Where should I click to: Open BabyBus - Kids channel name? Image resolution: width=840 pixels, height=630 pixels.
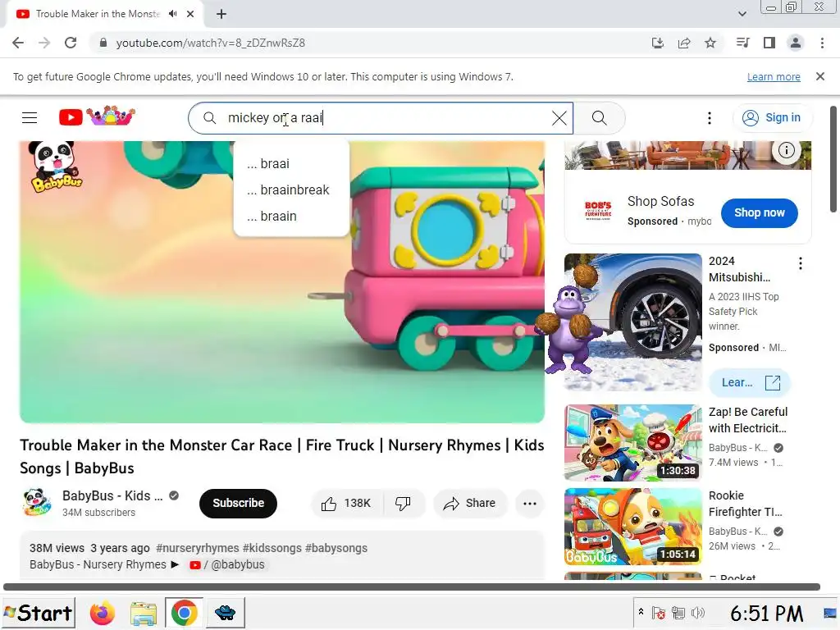point(112,495)
